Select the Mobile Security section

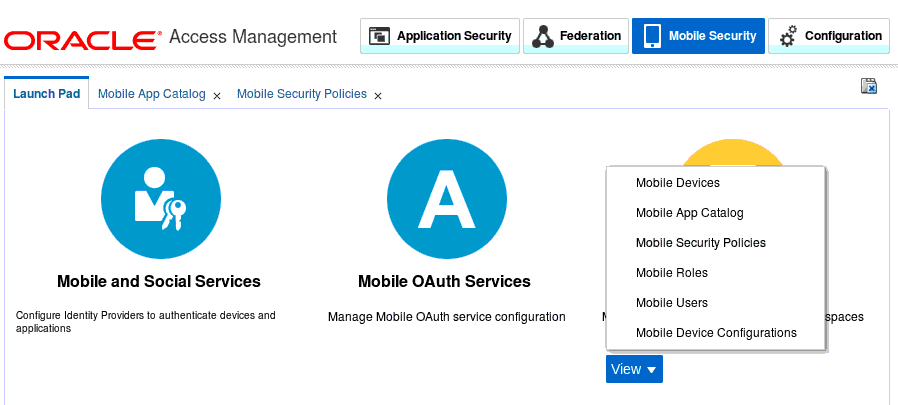[x=698, y=36]
